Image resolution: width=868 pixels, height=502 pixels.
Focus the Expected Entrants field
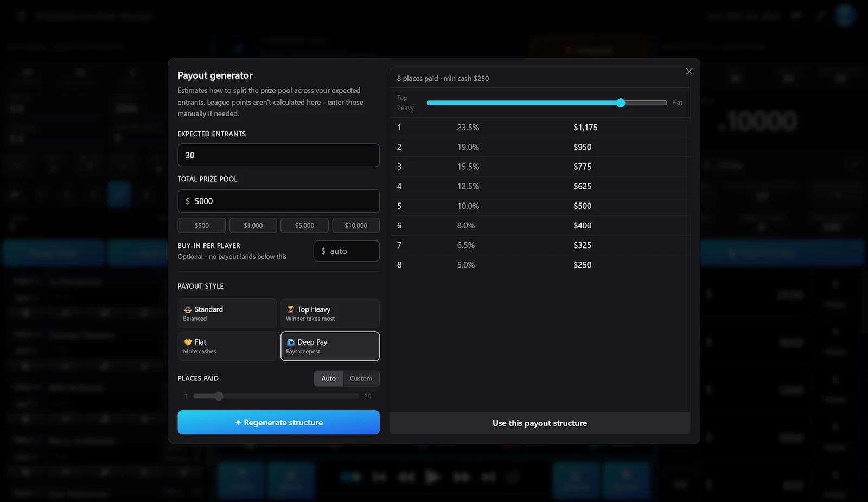pyautogui.click(x=279, y=155)
